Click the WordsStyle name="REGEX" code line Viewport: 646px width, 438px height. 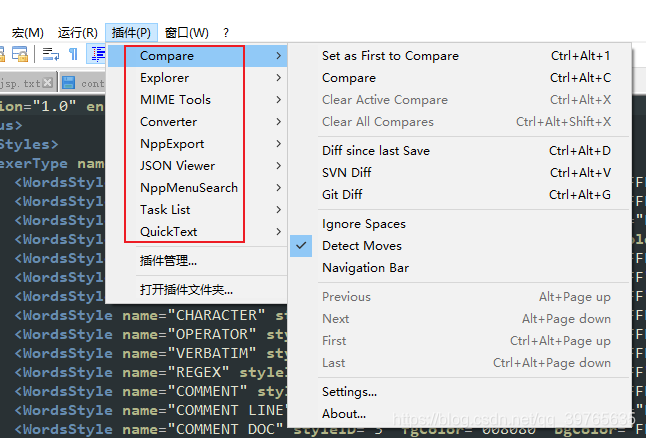coord(150,372)
